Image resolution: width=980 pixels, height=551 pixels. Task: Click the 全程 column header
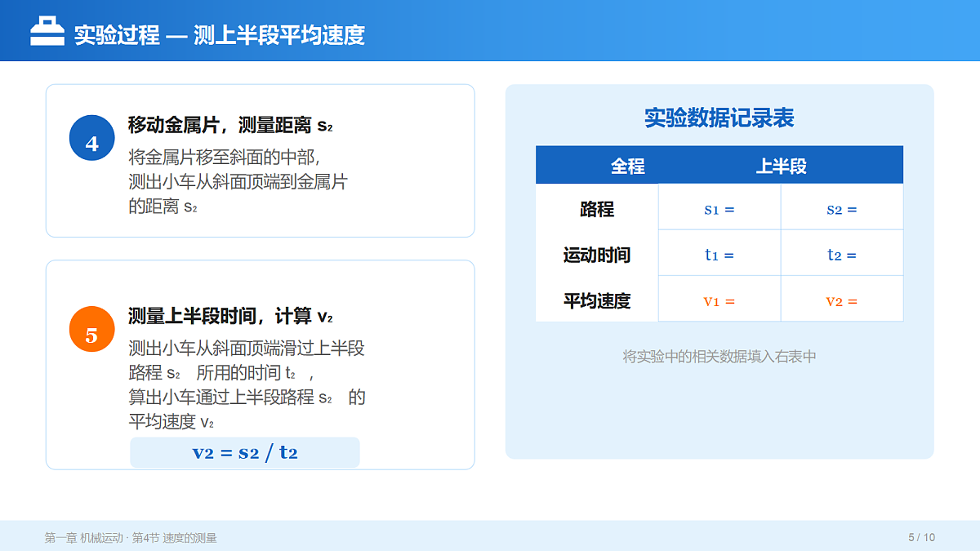coord(628,166)
